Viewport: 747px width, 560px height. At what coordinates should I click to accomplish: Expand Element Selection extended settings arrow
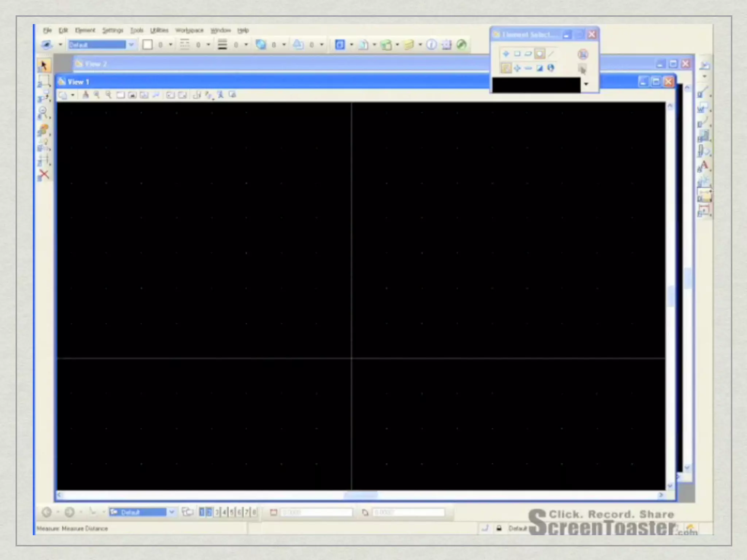click(586, 84)
